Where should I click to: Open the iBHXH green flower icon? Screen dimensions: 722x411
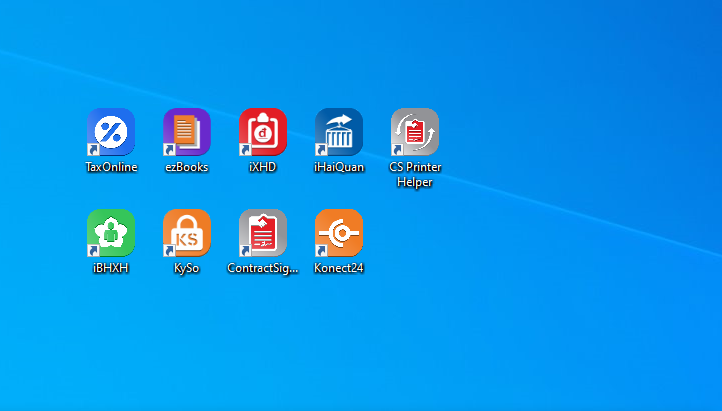pyautogui.click(x=111, y=233)
